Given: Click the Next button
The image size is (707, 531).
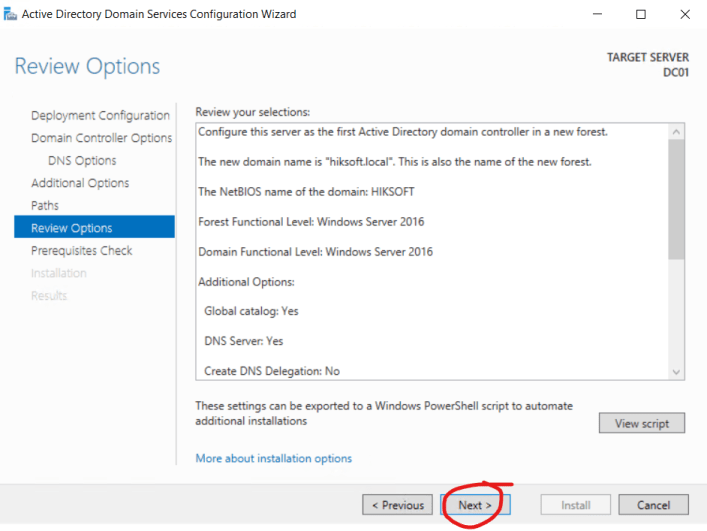Looking at the screenshot, I should [475, 505].
